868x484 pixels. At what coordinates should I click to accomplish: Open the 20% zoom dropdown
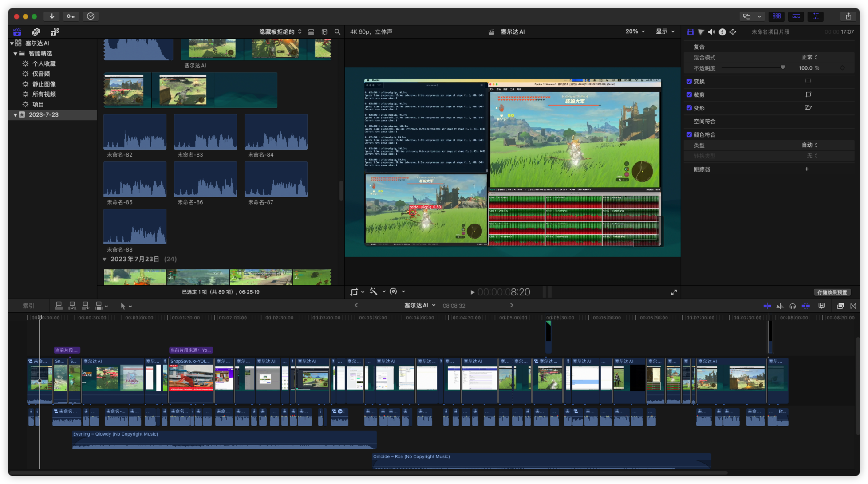[x=635, y=31]
